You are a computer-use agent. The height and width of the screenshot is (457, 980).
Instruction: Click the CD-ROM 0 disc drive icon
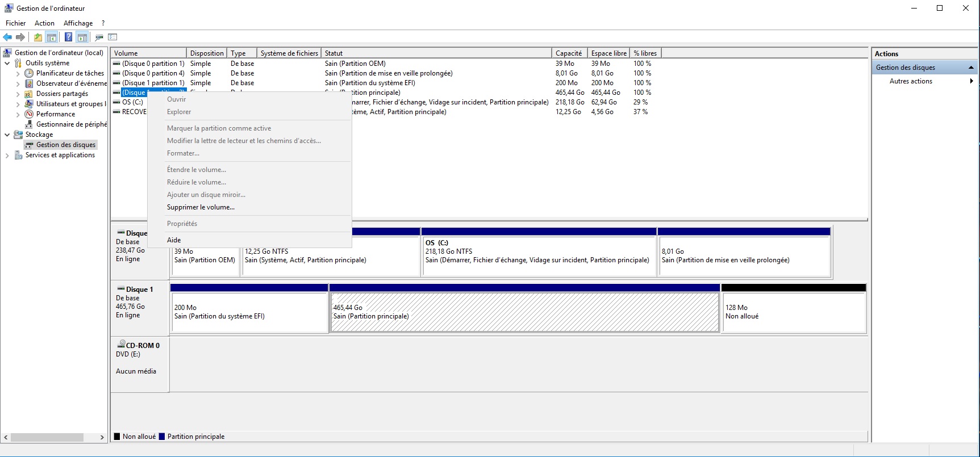121,345
